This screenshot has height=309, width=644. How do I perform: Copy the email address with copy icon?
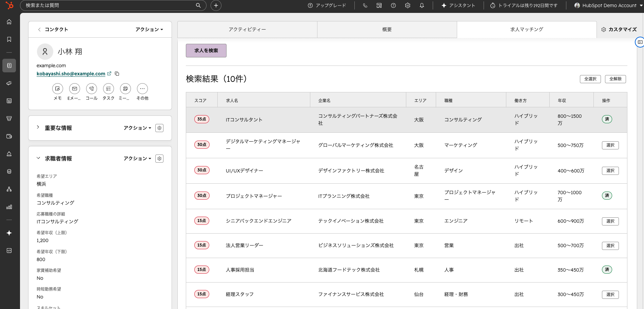pyautogui.click(x=117, y=74)
